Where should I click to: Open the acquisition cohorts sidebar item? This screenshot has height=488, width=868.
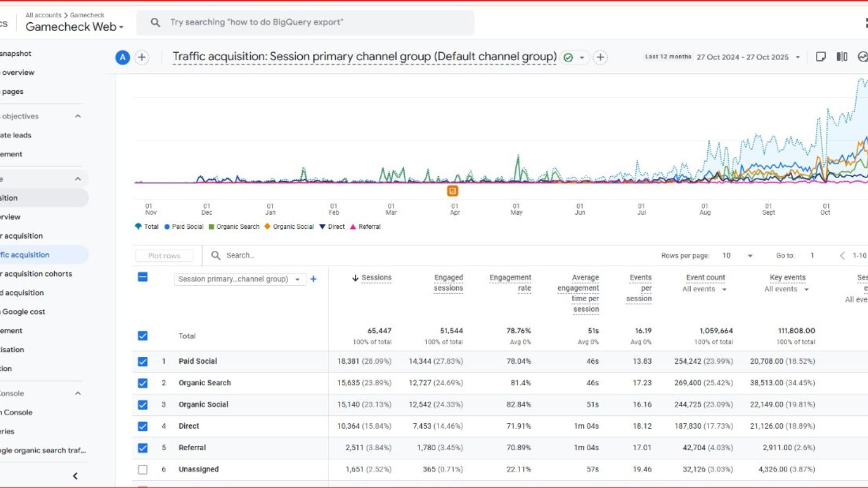[x=36, y=274]
